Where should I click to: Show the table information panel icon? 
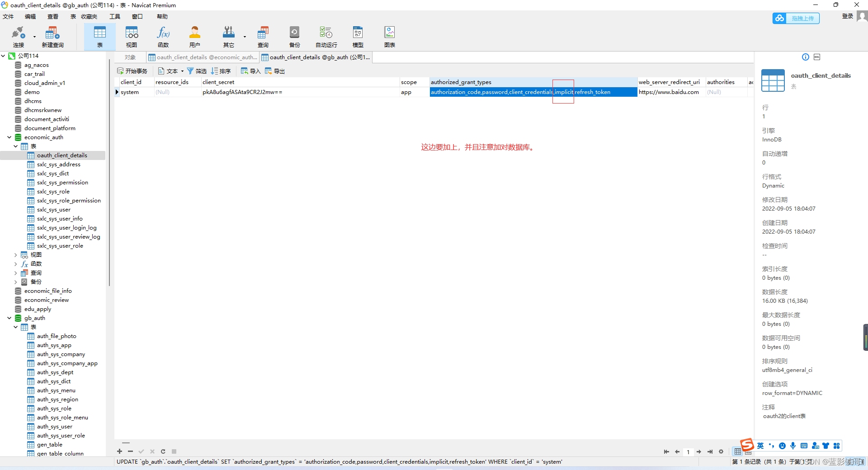point(806,57)
